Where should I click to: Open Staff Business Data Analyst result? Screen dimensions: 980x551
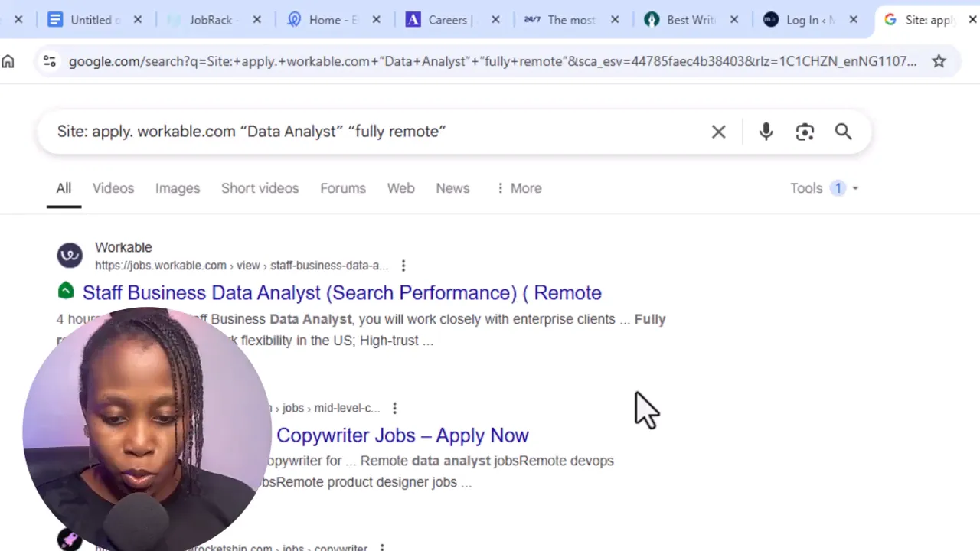[341, 292]
